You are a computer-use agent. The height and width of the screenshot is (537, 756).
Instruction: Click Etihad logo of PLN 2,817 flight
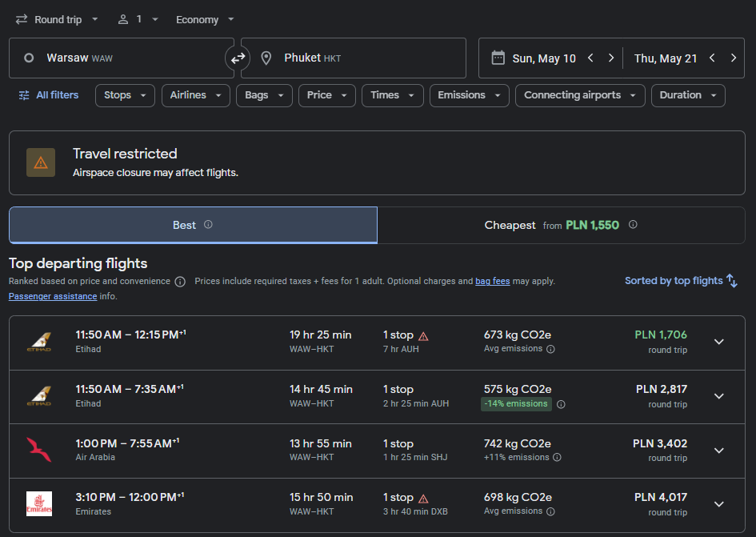(39, 396)
